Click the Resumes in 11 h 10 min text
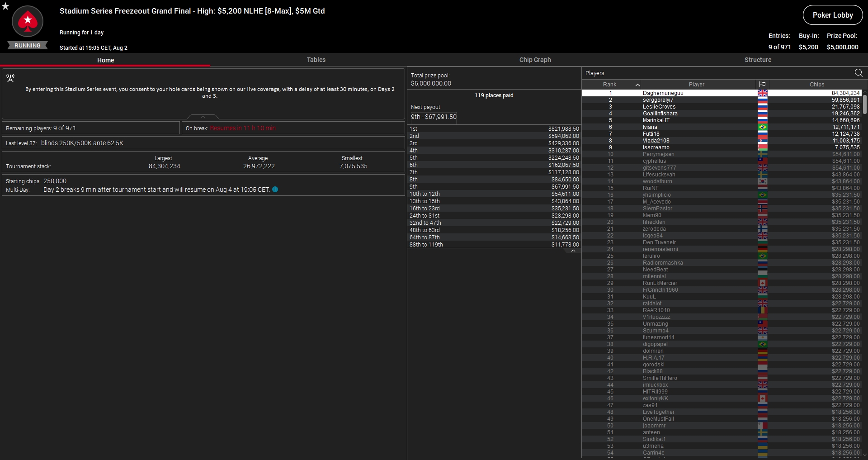The image size is (868, 460). point(243,128)
